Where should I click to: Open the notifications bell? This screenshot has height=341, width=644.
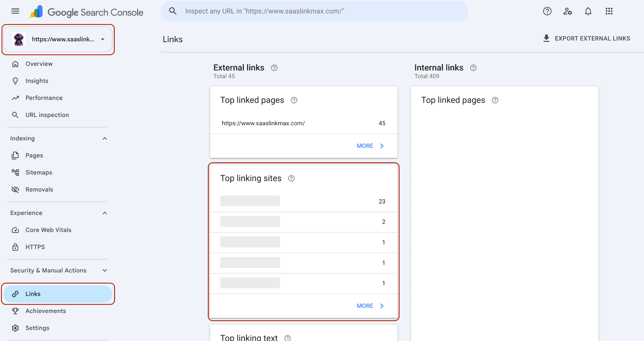(588, 11)
